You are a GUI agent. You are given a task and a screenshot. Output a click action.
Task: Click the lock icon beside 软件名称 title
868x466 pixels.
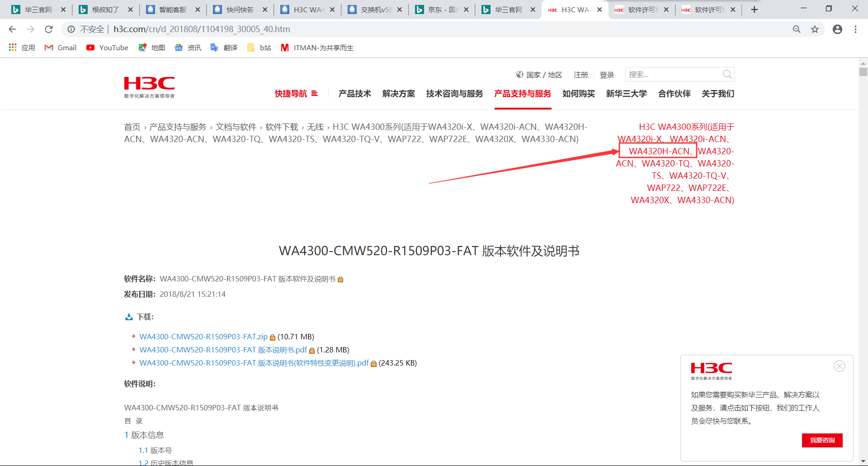(x=340, y=280)
